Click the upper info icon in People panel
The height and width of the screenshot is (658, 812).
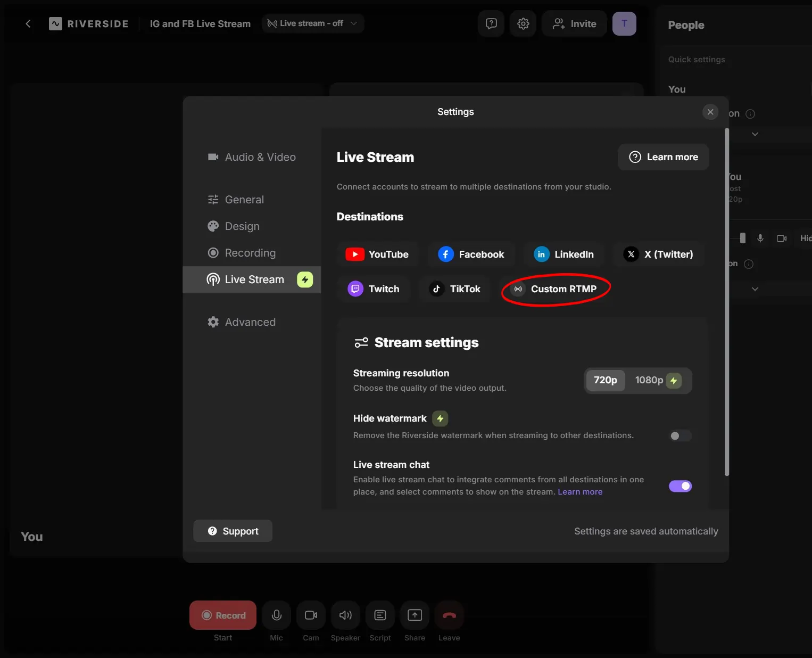[x=750, y=114]
